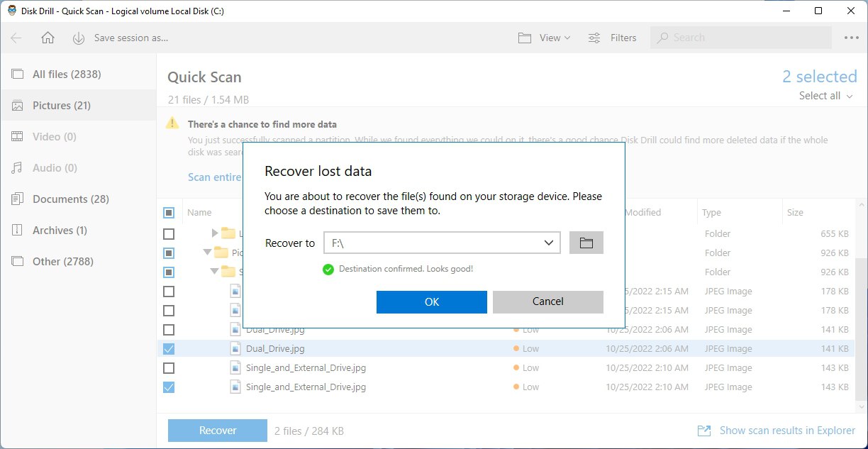Click the View folder icon

pos(525,38)
